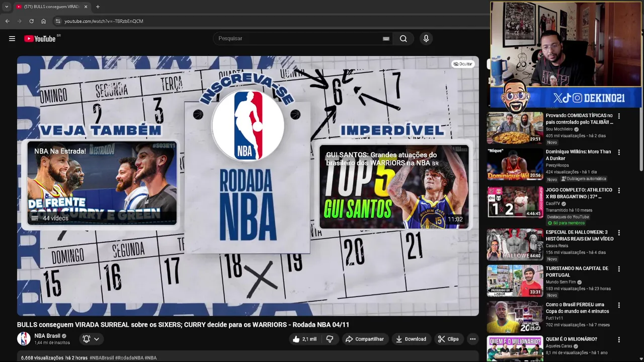The width and height of the screenshot is (644, 362).
Task: Hide end screen with Ocultar button
Action: coord(463,64)
